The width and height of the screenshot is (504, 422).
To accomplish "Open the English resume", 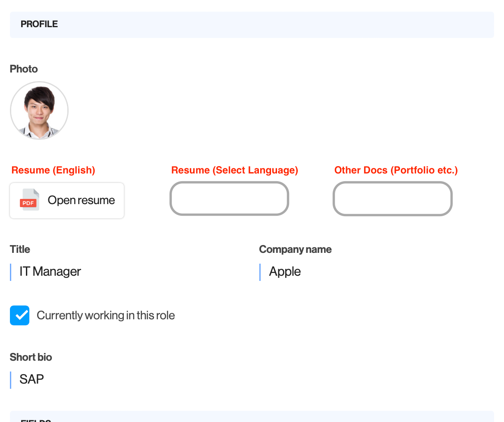I will (67, 201).
